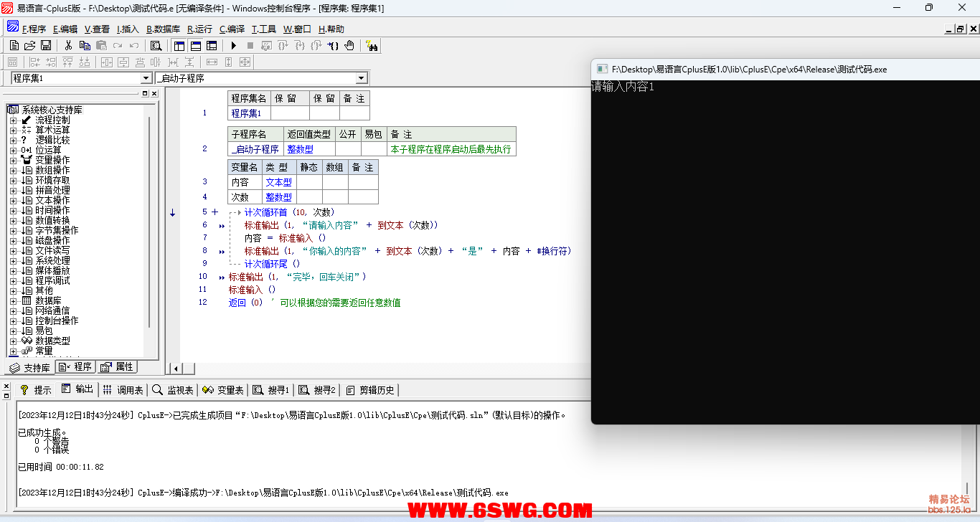Click the binoculars help search icon

[x=372, y=45]
